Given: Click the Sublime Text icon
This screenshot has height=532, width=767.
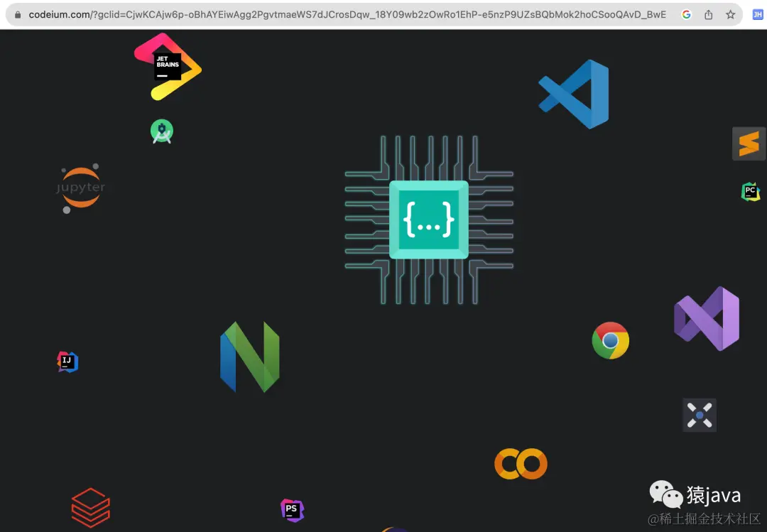Looking at the screenshot, I should [749, 144].
